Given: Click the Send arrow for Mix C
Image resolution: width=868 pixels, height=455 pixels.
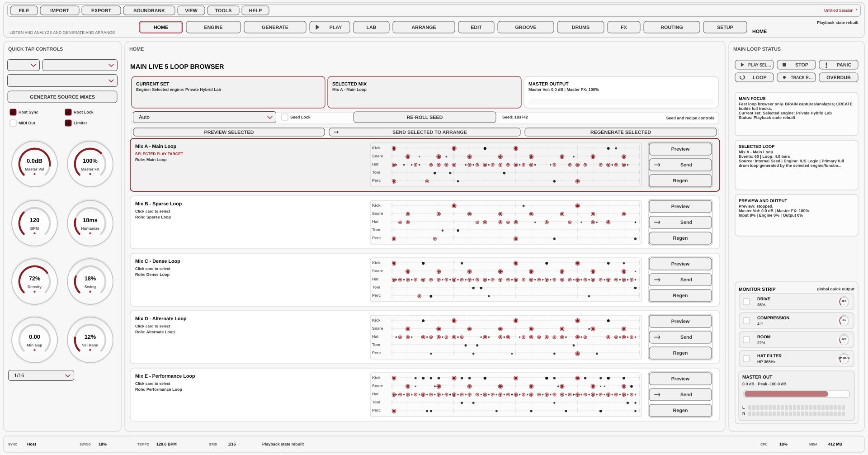Looking at the screenshot, I should (x=657, y=280).
